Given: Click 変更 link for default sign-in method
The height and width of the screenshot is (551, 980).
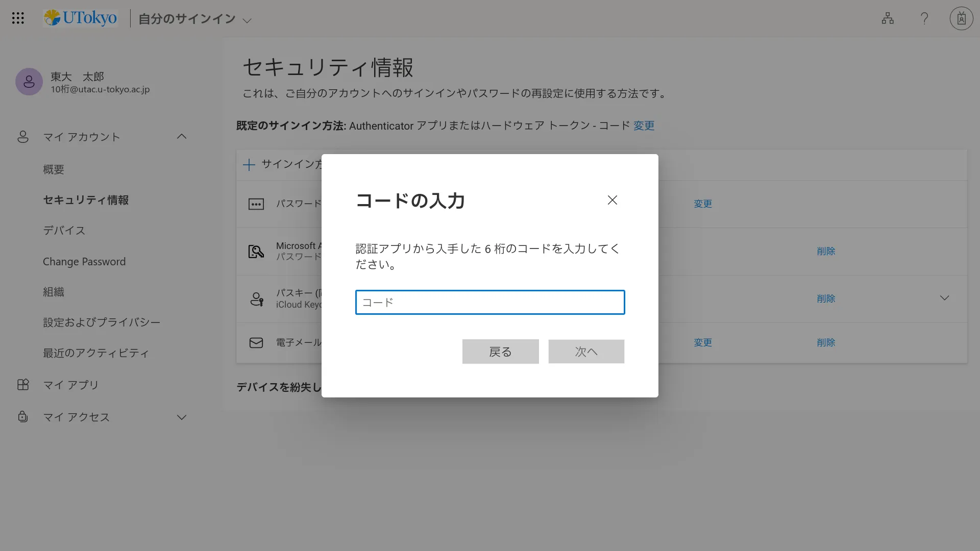Looking at the screenshot, I should (644, 126).
